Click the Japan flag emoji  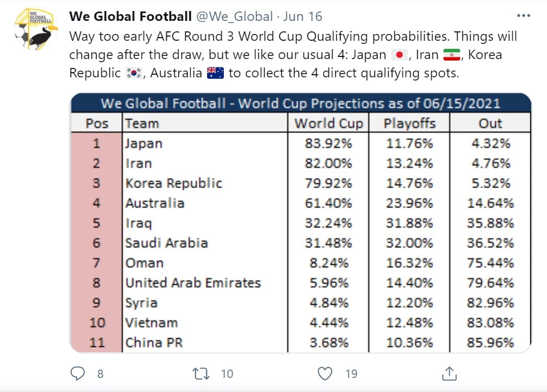point(398,55)
